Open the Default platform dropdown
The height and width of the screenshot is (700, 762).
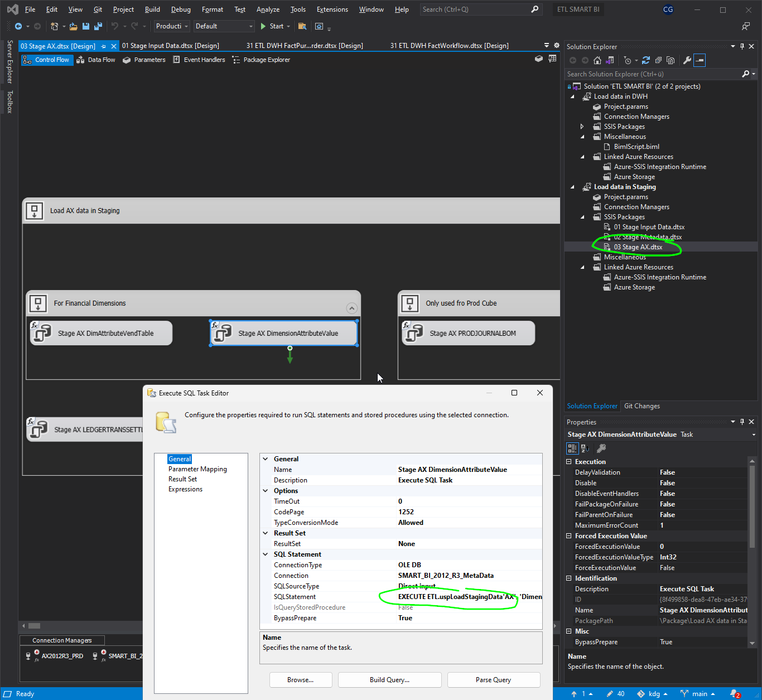point(224,26)
